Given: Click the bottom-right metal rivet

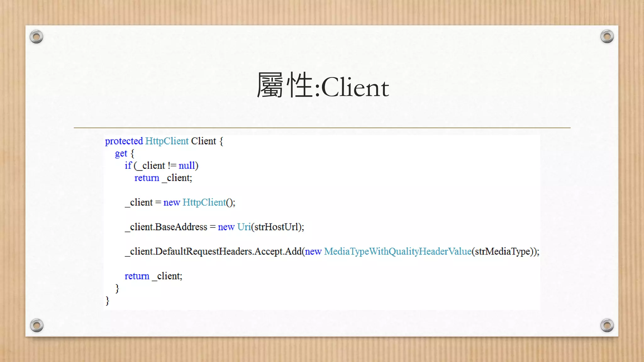Looking at the screenshot, I should [x=607, y=325].
